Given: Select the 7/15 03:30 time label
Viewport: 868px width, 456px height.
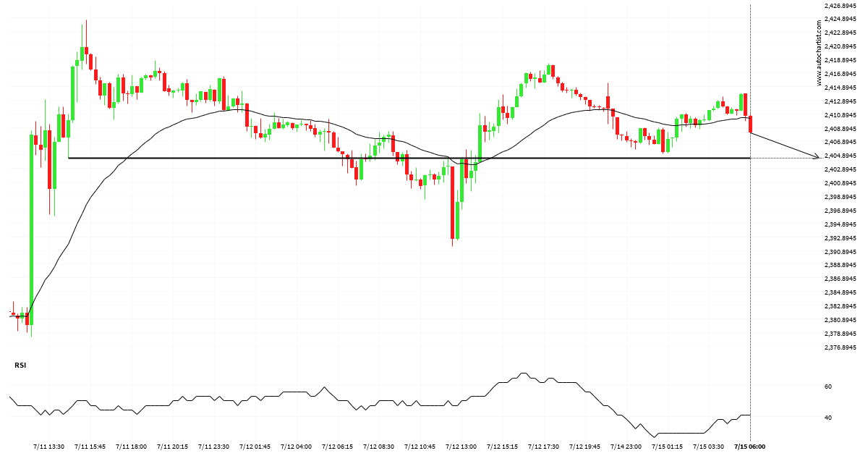Looking at the screenshot, I should [x=708, y=447].
